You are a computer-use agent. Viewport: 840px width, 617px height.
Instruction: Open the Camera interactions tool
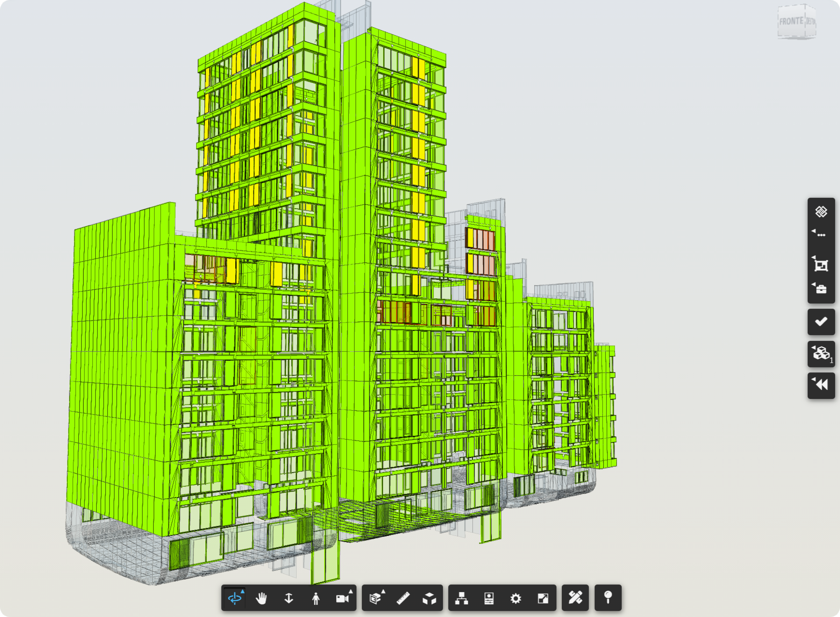[342, 598]
